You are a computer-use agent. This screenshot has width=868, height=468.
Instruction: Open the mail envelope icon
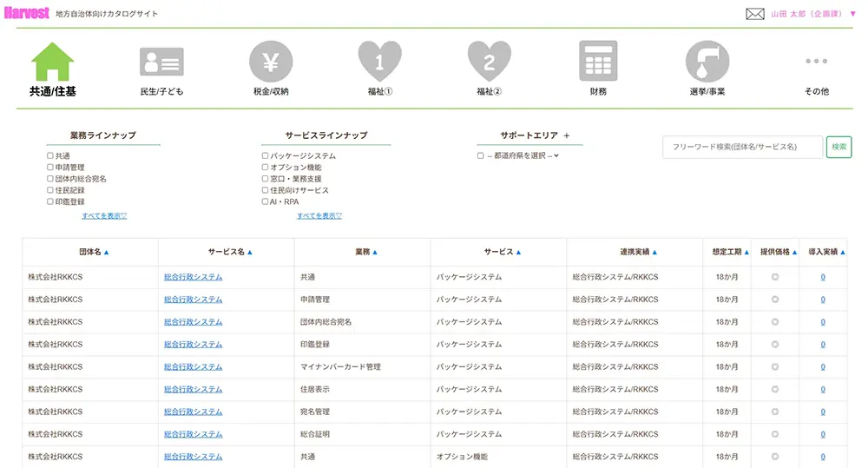click(x=755, y=14)
